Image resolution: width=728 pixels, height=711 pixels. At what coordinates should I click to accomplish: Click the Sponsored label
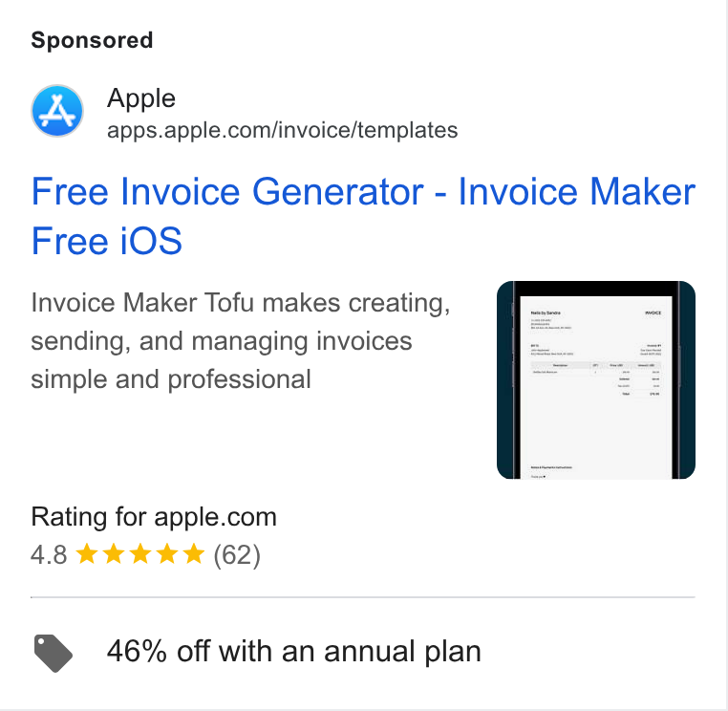tap(92, 40)
